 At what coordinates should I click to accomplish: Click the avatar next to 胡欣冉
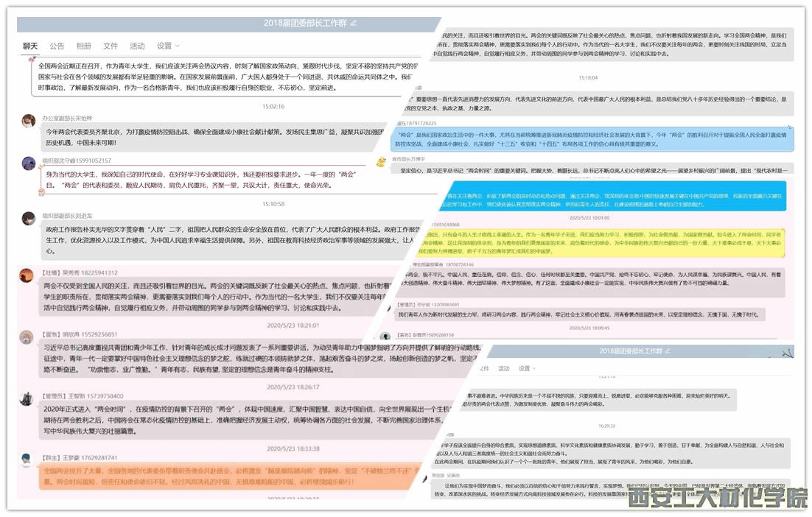(27, 337)
